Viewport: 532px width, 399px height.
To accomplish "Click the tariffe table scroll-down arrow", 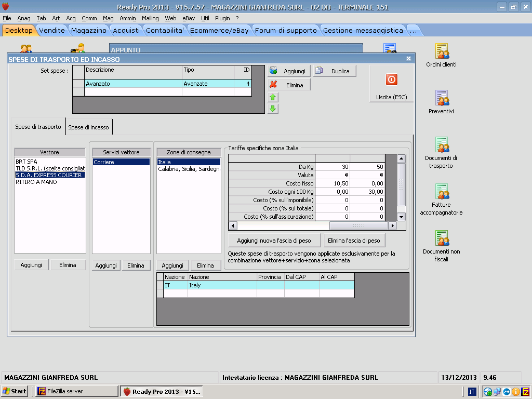I will [x=402, y=217].
